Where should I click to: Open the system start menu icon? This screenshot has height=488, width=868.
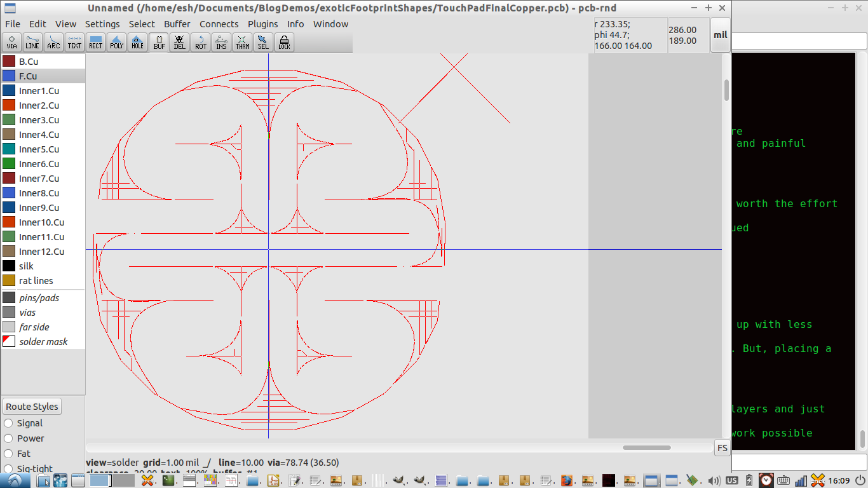(x=14, y=480)
